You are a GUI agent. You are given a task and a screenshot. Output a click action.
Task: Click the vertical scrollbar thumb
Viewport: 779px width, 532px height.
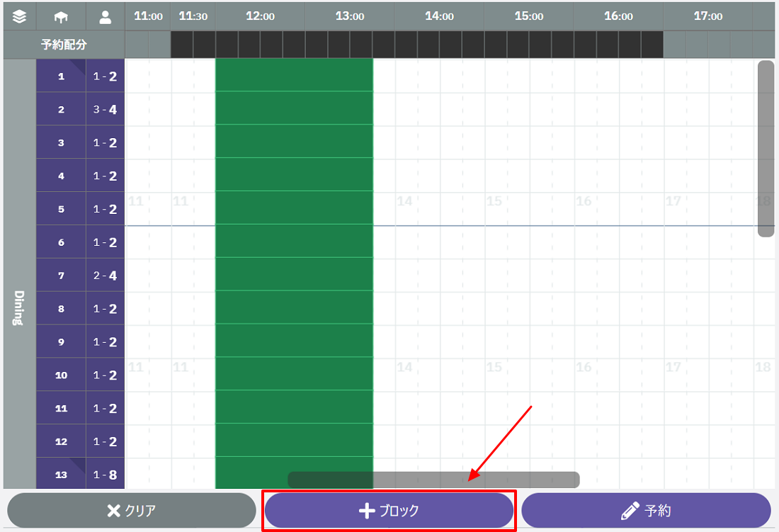tap(766, 149)
